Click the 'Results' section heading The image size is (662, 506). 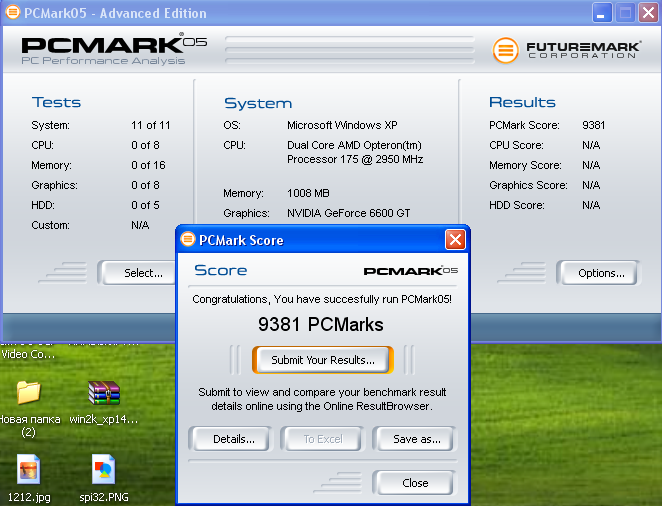(522, 102)
